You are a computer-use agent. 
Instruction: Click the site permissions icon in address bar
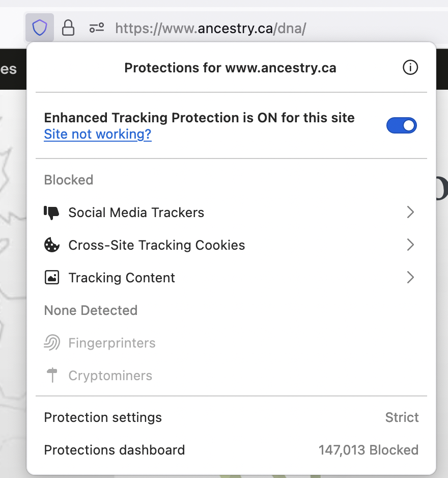pyautogui.click(x=96, y=28)
